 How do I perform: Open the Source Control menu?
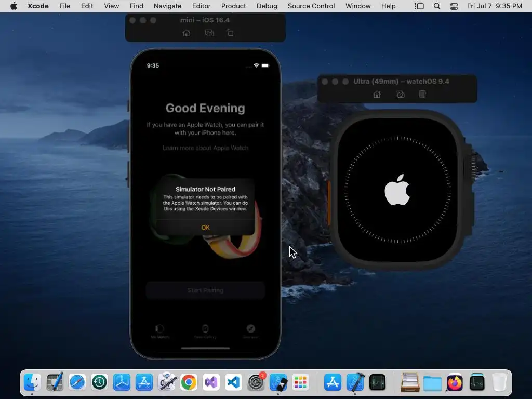(x=311, y=6)
